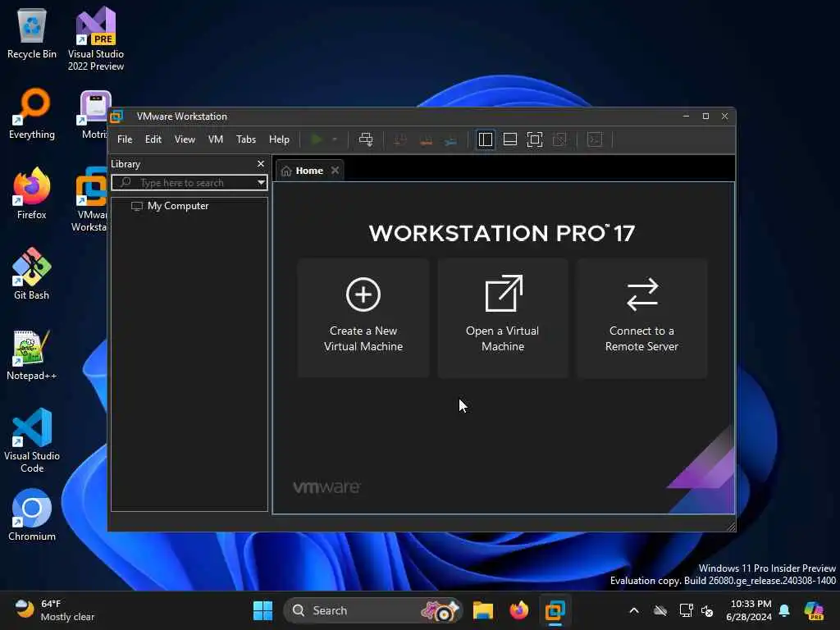
Task: Open the power options dropdown arrow
Action: pyautogui.click(x=335, y=139)
